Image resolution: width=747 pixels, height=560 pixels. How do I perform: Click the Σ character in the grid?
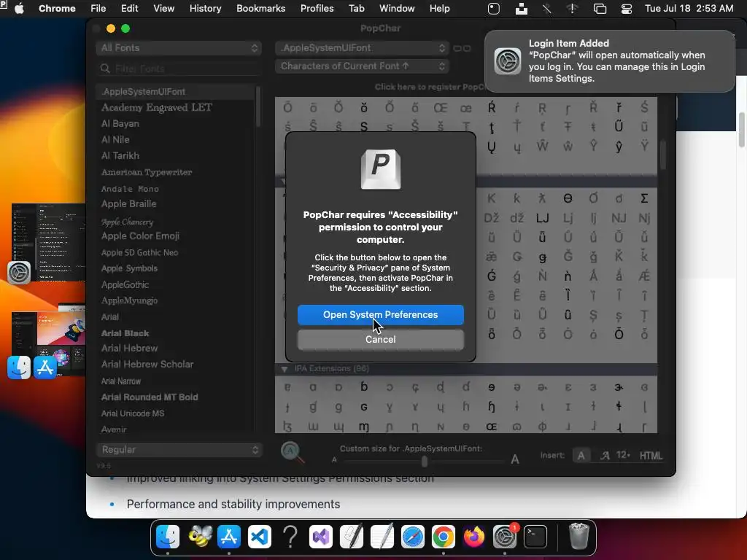pos(644,198)
